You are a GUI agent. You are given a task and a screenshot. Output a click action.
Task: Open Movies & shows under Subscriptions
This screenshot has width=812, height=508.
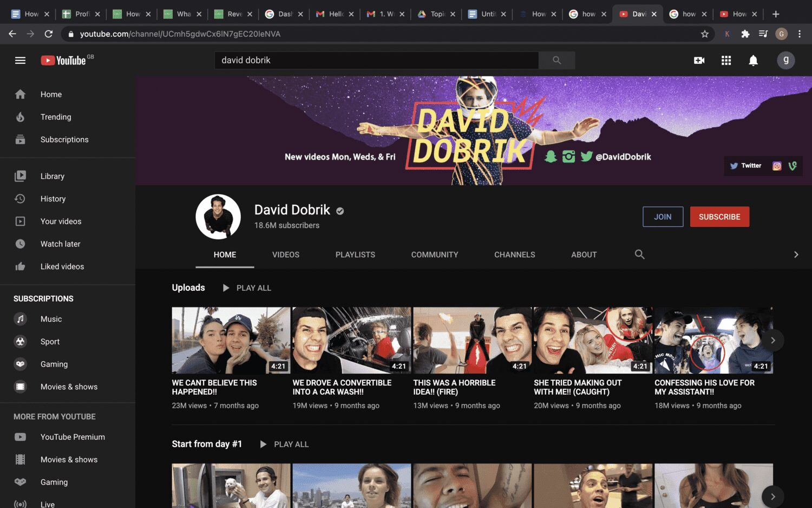(68, 387)
